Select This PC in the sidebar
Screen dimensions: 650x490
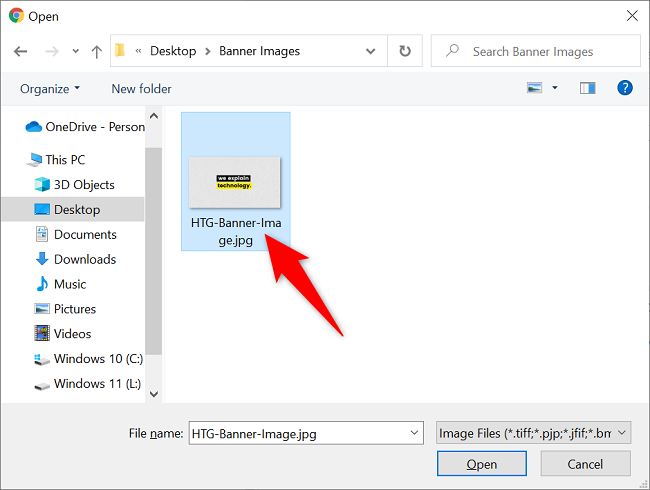[x=56, y=160]
